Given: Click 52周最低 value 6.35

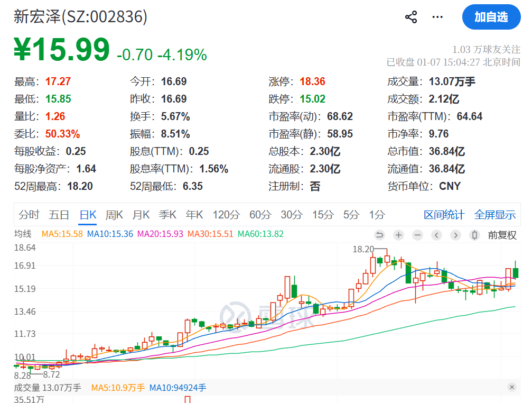Looking at the screenshot, I should pyautogui.click(x=193, y=186).
